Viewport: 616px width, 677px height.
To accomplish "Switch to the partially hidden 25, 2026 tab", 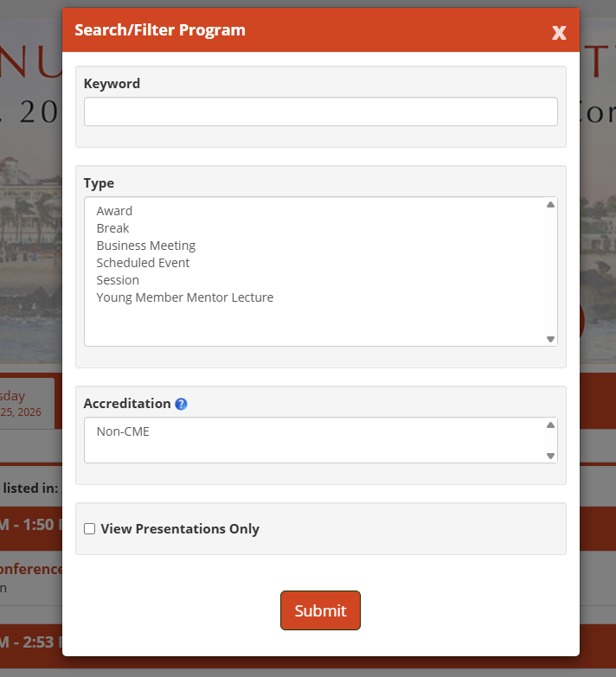I will [26, 404].
